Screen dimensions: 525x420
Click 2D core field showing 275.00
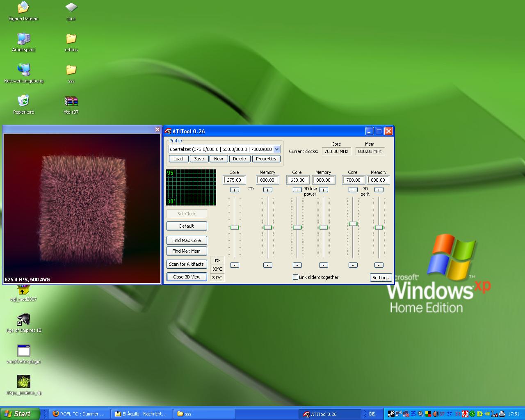point(234,180)
